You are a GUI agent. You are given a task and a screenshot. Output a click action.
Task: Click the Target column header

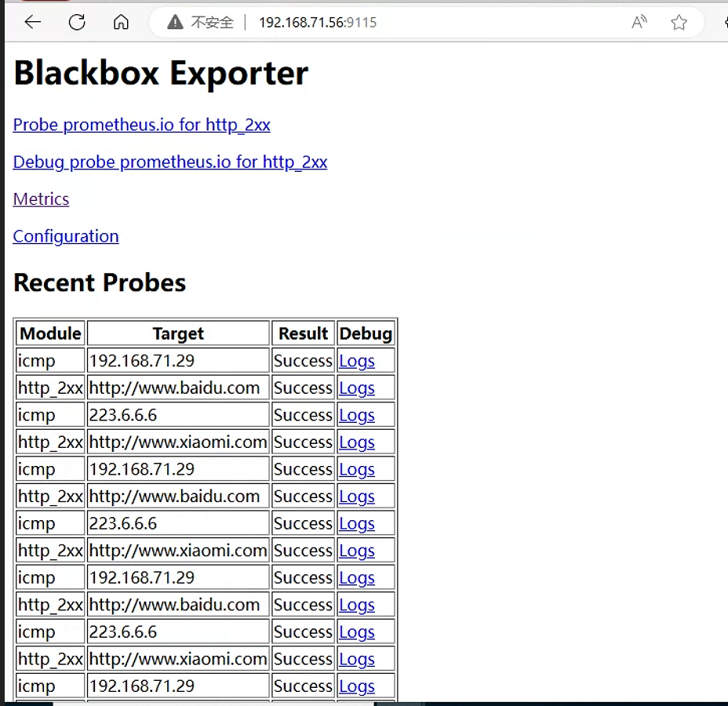(x=178, y=333)
